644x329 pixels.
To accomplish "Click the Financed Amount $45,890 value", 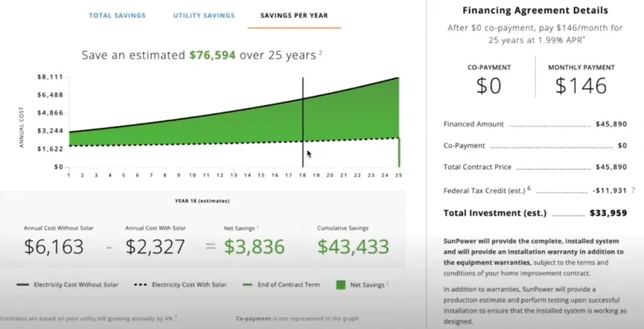I will coord(611,124).
